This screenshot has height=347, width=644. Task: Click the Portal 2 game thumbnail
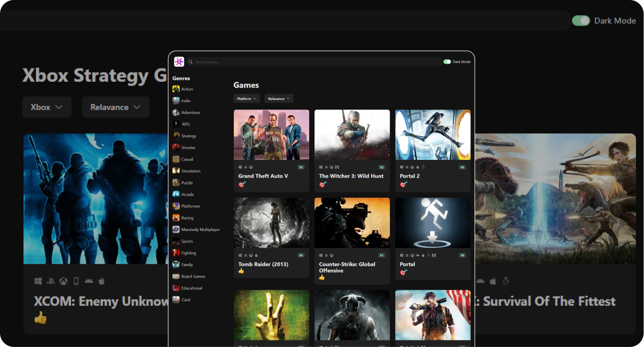(x=433, y=135)
